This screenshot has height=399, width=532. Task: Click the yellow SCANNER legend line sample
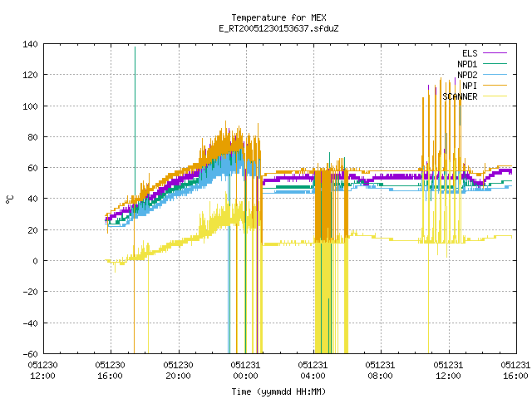[495, 96]
